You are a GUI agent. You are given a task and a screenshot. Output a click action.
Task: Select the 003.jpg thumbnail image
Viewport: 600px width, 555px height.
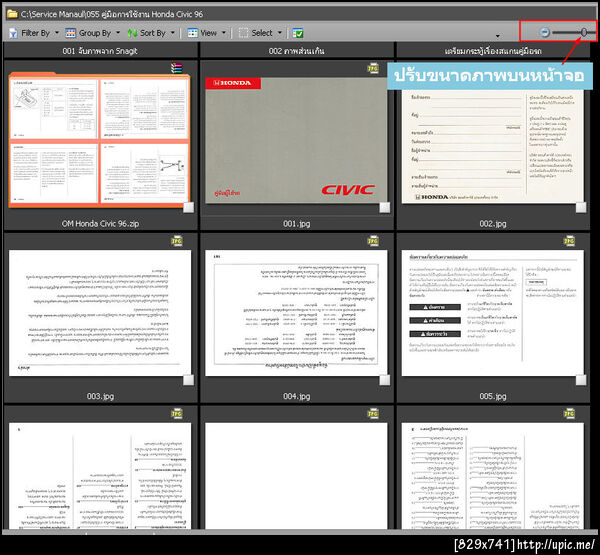point(100,313)
